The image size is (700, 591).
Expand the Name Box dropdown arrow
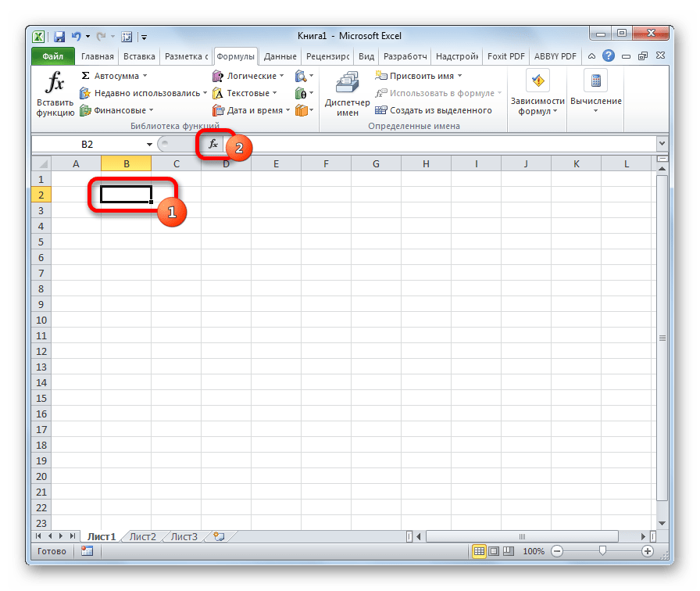tap(149, 145)
